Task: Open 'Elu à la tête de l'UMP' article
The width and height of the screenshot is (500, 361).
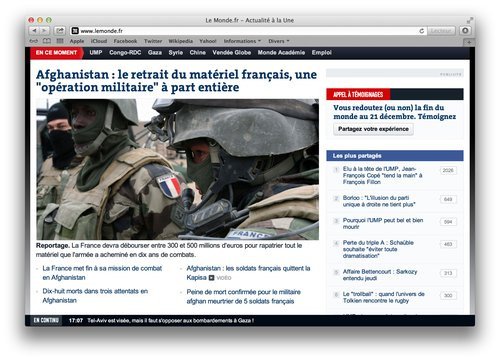Action: click(382, 175)
